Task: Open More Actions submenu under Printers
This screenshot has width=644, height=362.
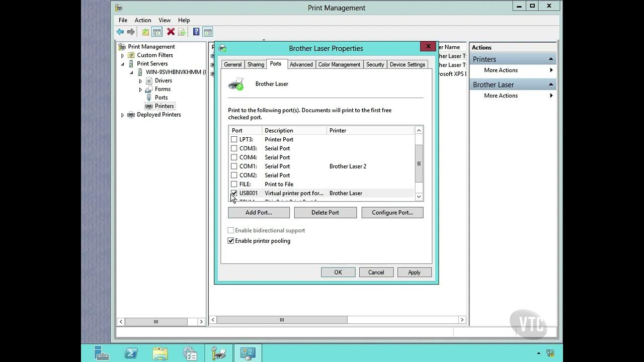Action: [512, 70]
